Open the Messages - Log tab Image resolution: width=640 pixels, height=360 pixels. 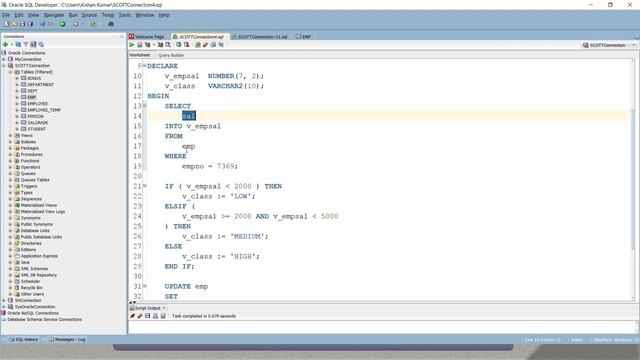67,340
